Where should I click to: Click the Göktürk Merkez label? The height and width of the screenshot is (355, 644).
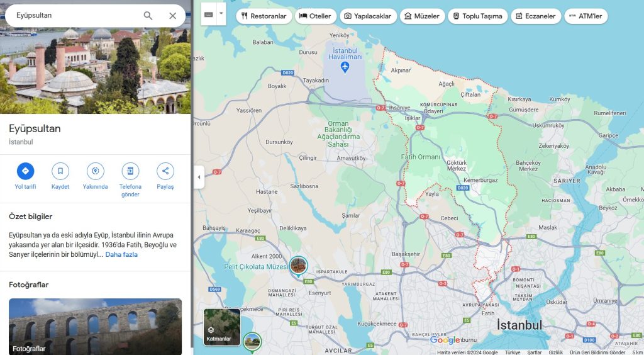click(457, 166)
